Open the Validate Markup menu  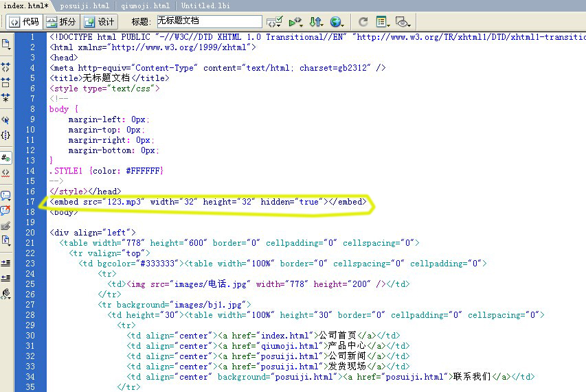(x=296, y=22)
